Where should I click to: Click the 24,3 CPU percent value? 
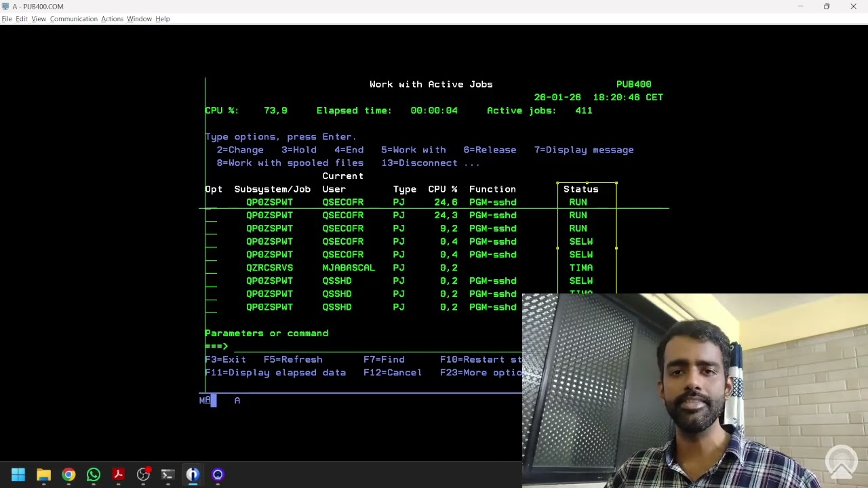coord(446,216)
